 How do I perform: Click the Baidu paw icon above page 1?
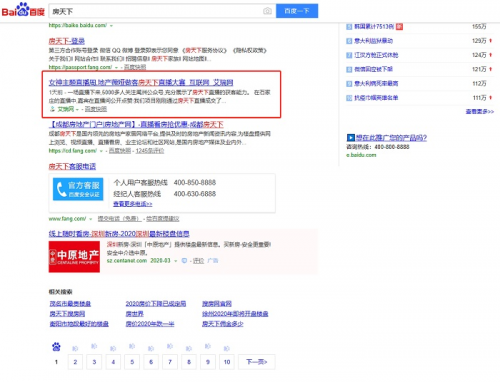pyautogui.click(x=56, y=347)
